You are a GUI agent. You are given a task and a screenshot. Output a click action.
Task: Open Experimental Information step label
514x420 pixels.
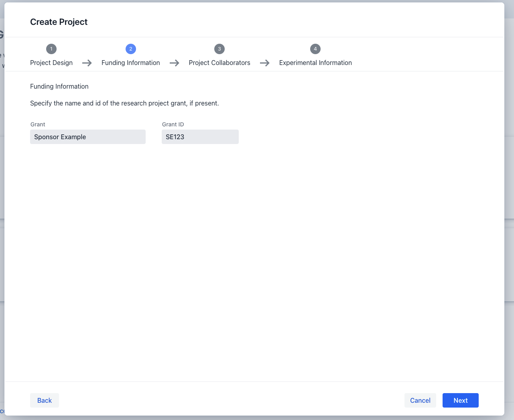(315, 63)
